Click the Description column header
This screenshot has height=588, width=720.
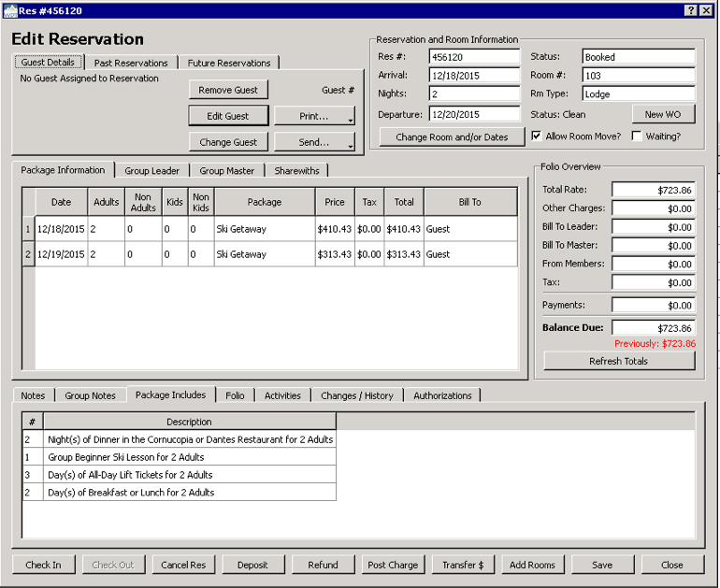[x=189, y=422]
